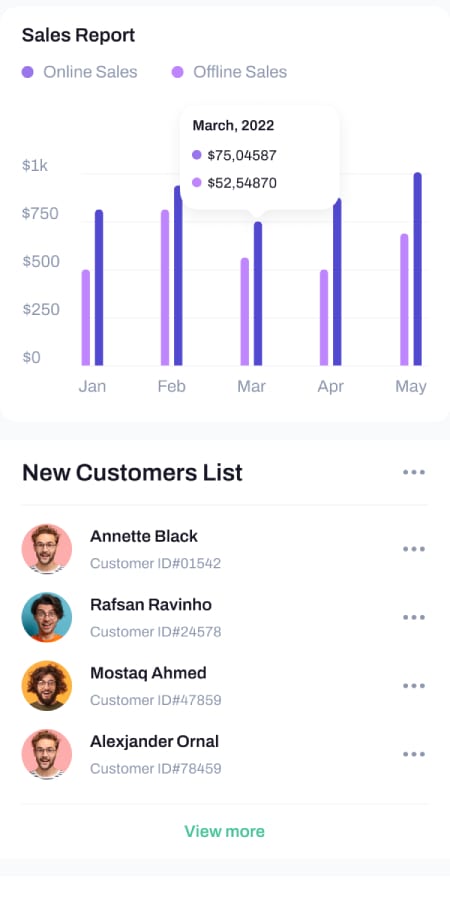The height and width of the screenshot is (900, 450).
Task: Open three-dot menu for Mostaq Ahmed
Action: pyautogui.click(x=414, y=685)
